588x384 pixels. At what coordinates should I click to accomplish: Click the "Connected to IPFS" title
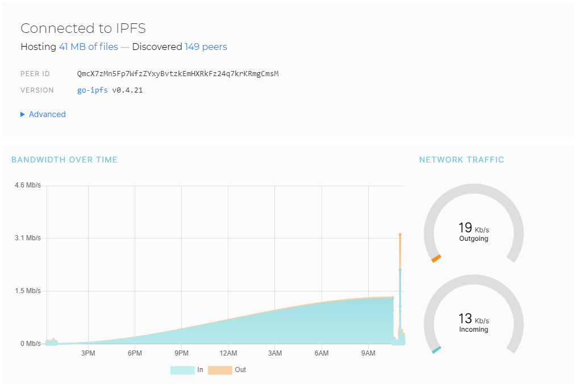[83, 28]
